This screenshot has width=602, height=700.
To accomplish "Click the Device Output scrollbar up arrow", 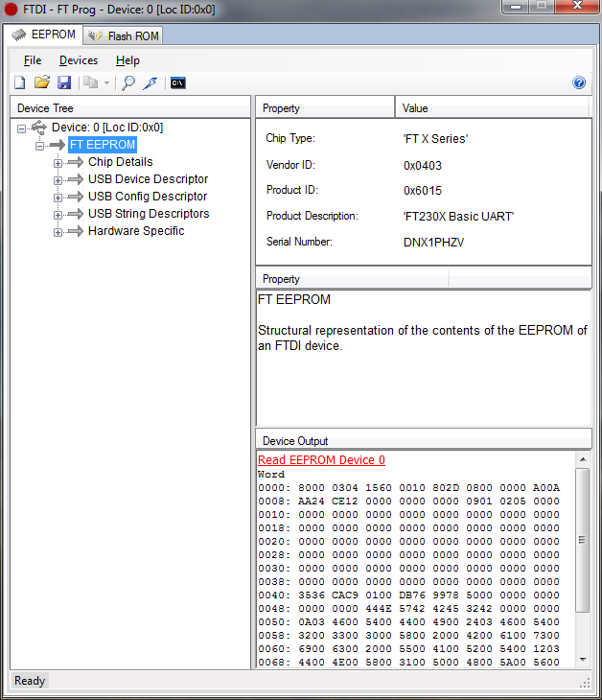I will coord(583,459).
